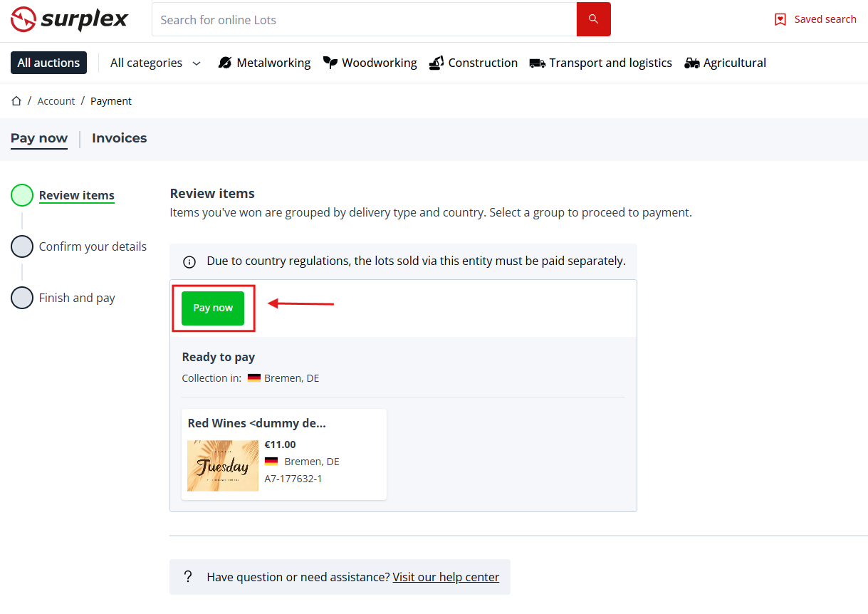This screenshot has width=868, height=614.
Task: Open the Transport and logistics truck icon
Action: [538, 63]
